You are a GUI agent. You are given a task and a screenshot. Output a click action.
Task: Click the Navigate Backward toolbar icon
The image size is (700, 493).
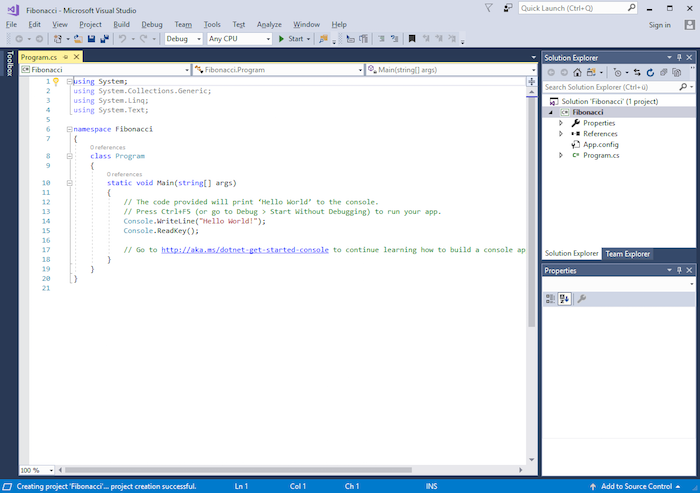(x=19, y=39)
